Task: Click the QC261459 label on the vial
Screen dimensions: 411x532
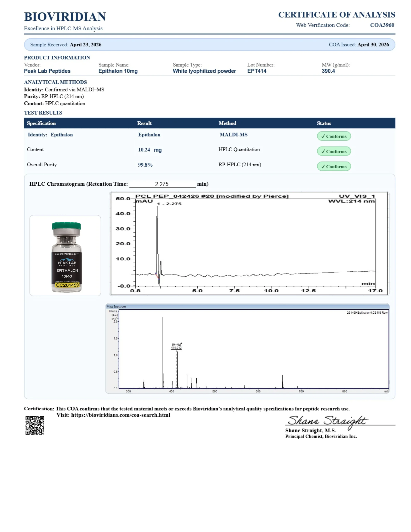Action: coord(67,285)
